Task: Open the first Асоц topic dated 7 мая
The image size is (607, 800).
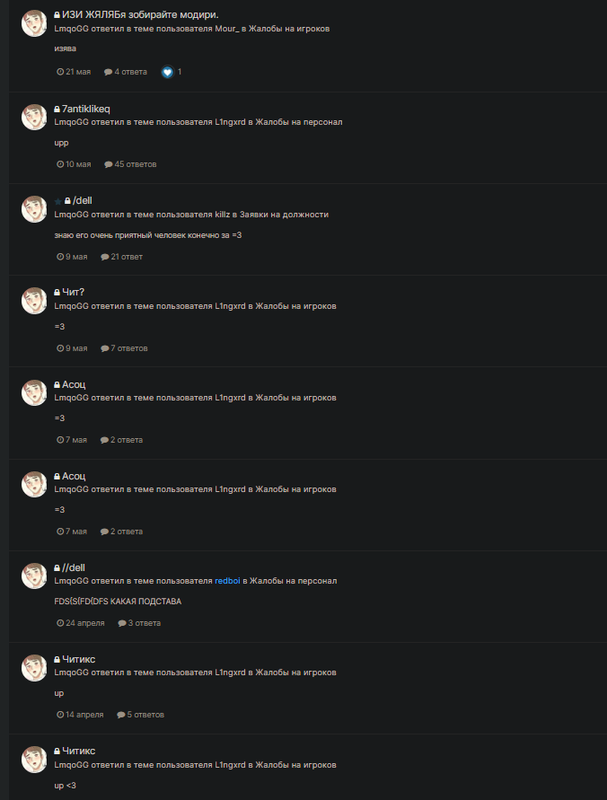Action: tap(73, 384)
